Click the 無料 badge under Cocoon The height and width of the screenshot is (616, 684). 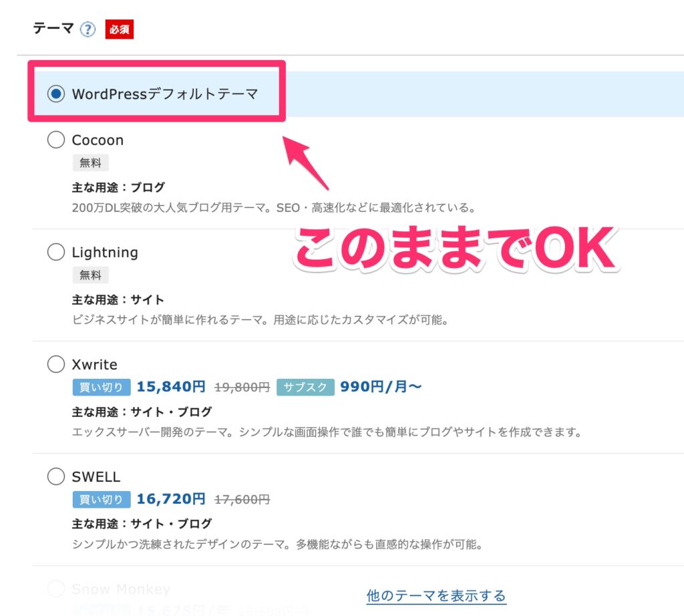pos(90,163)
